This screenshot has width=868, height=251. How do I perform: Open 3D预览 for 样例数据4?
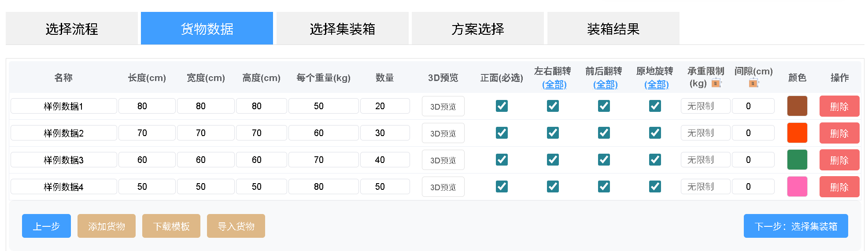click(x=443, y=187)
